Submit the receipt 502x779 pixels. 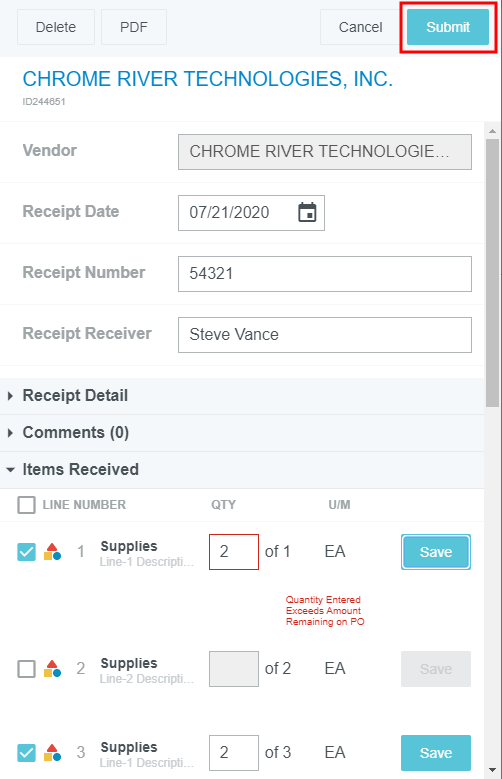pos(448,27)
